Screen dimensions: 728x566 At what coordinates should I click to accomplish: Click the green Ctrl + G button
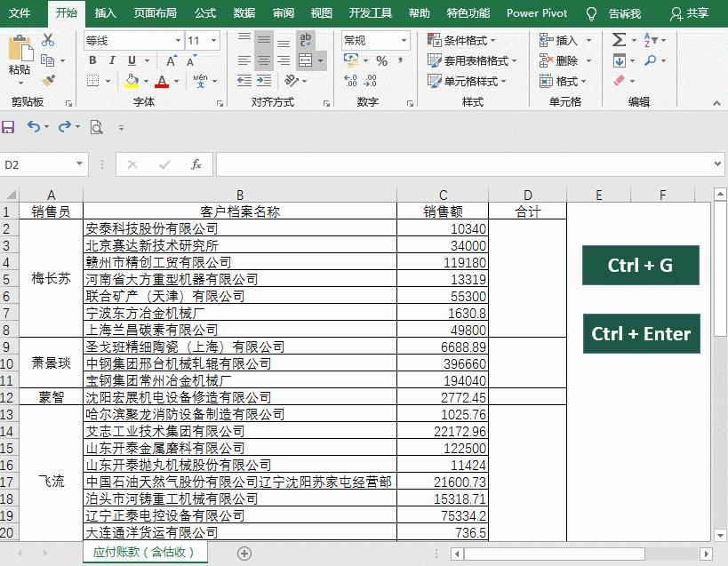[641, 265]
